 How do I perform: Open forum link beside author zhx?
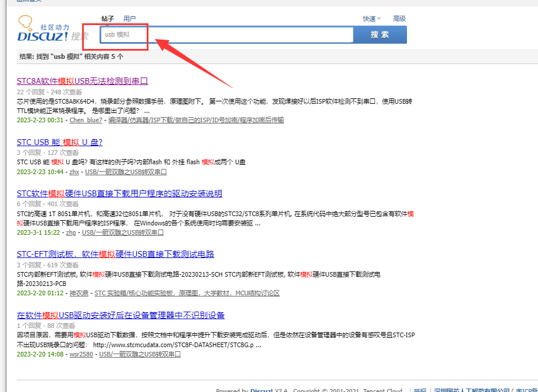click(126, 172)
